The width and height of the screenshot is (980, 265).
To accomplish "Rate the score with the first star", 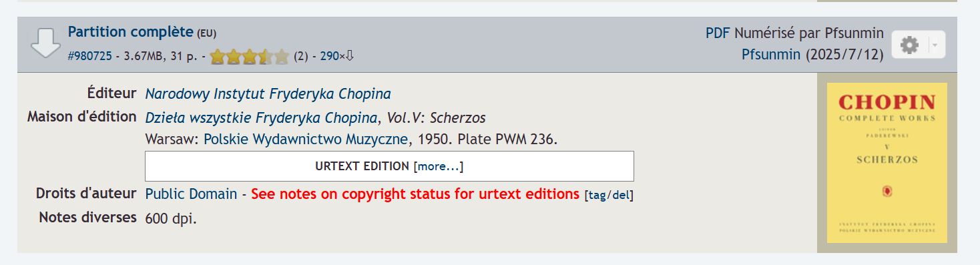I will [x=218, y=57].
